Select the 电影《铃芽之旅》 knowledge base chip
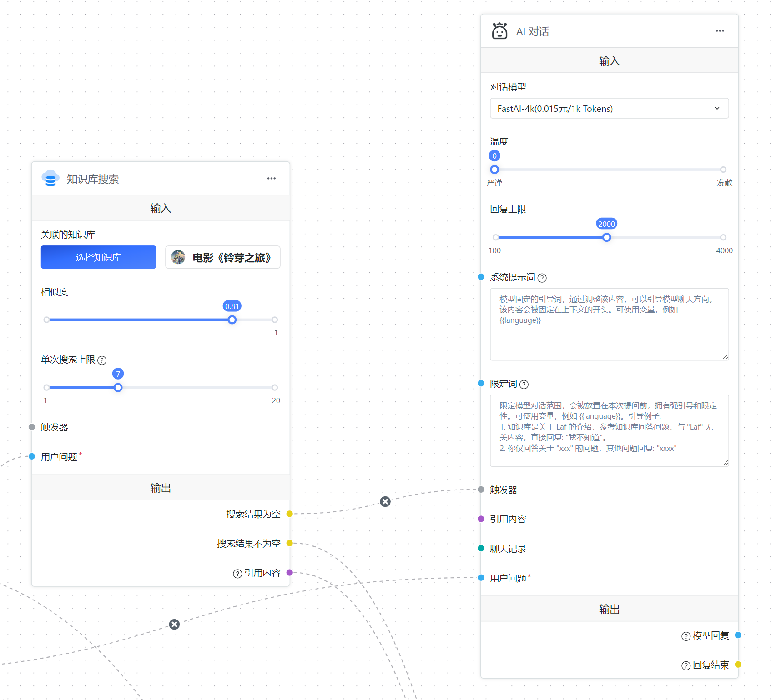This screenshot has height=700, width=776. [223, 258]
